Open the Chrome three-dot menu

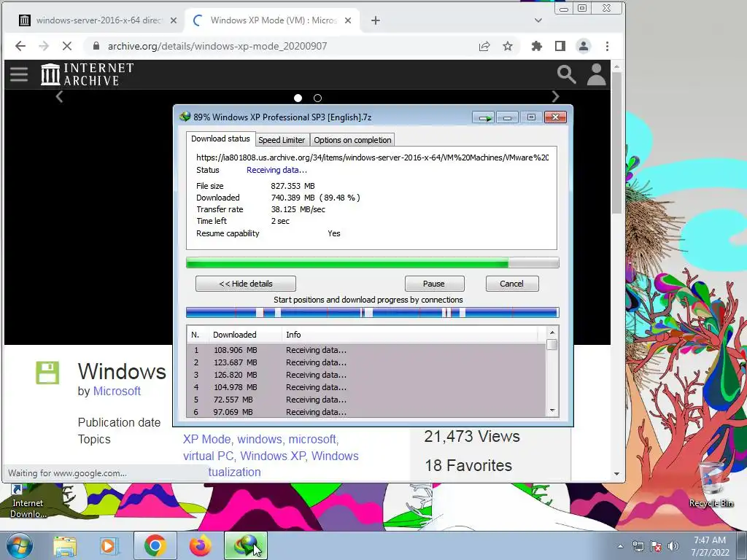click(x=607, y=46)
